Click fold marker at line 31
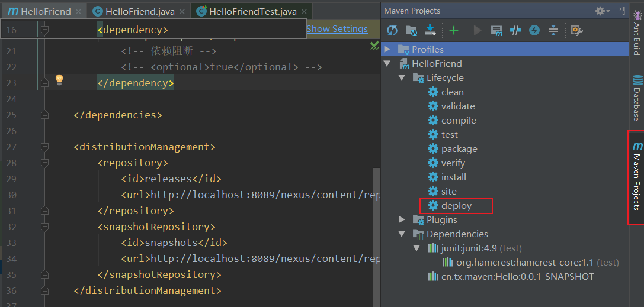The width and height of the screenshot is (644, 307). [44, 211]
